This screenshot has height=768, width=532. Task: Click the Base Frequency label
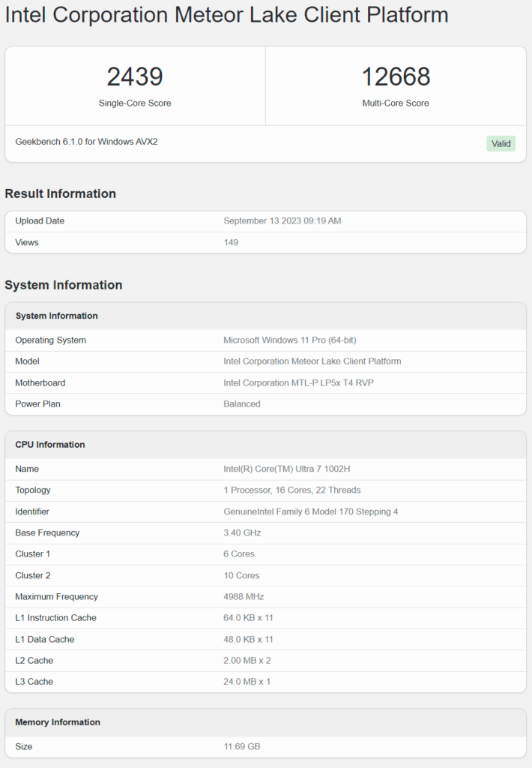click(47, 533)
